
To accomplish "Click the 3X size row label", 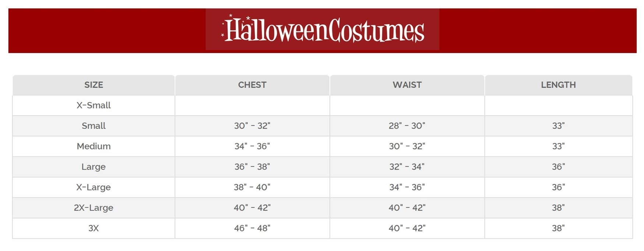I will [x=93, y=228].
